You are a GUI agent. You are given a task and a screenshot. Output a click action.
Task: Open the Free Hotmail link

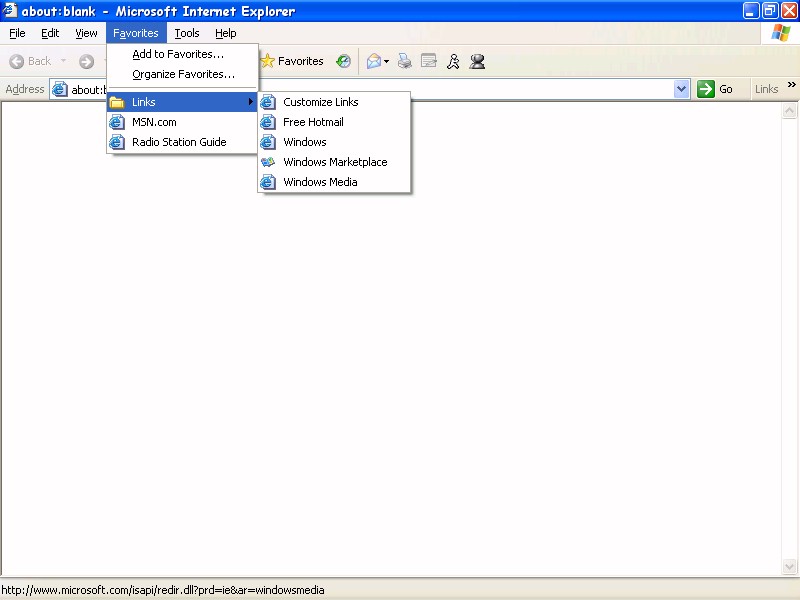(334, 122)
